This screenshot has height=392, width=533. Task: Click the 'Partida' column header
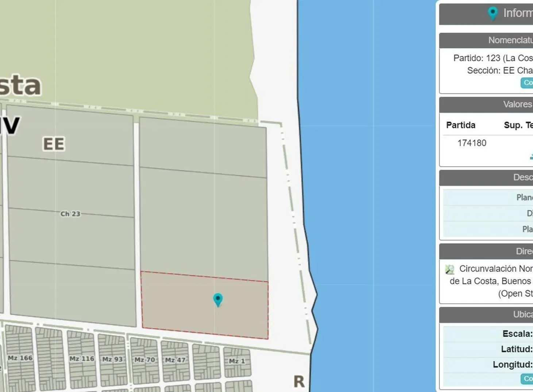click(461, 125)
